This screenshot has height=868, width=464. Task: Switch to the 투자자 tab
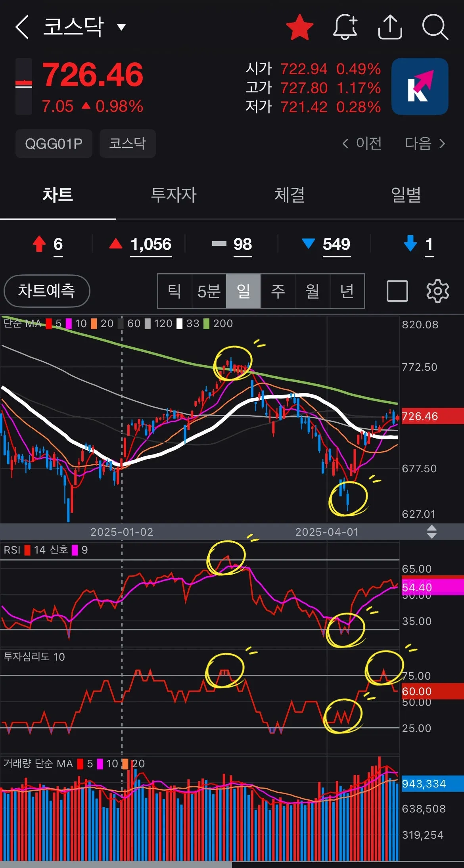coord(174,195)
